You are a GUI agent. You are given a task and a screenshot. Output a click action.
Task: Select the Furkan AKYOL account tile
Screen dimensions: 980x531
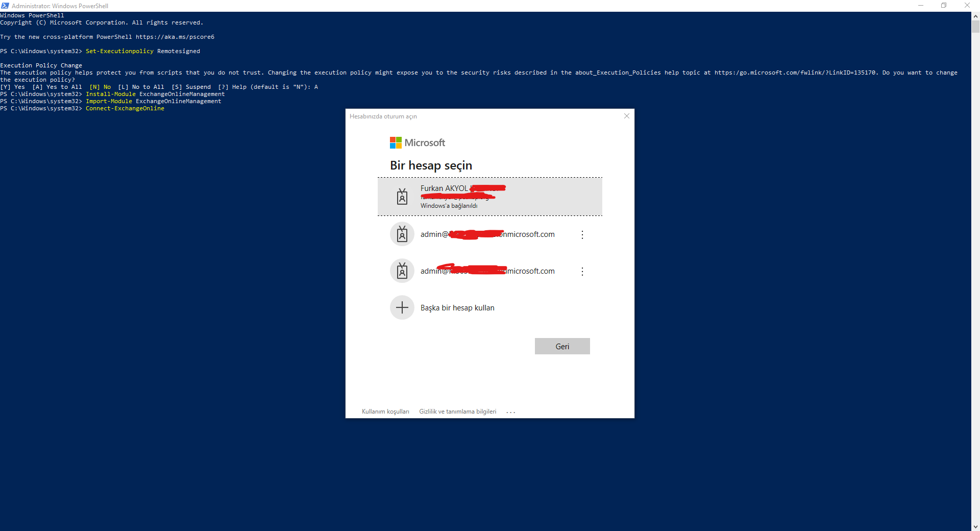489,197
